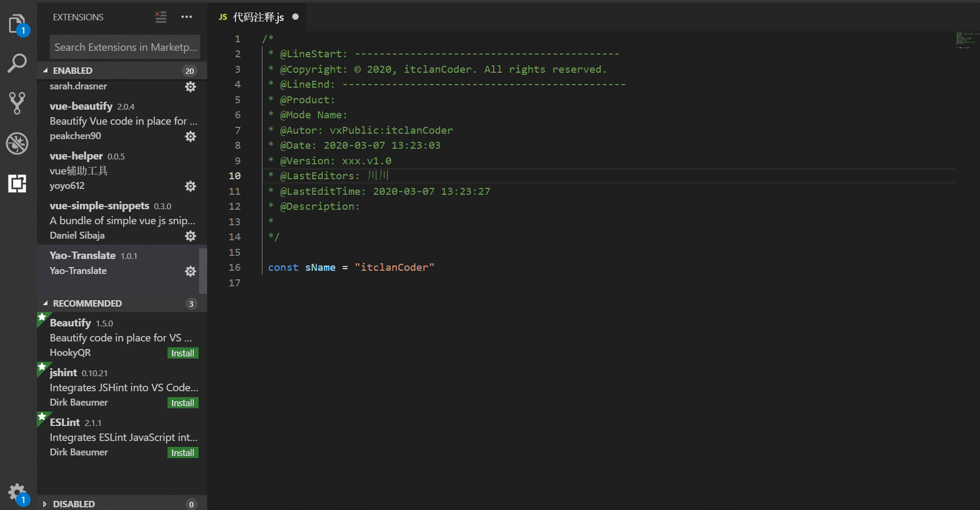Image resolution: width=980 pixels, height=510 pixels.
Task: Click the peakchen90 publisher name
Action: coord(75,136)
